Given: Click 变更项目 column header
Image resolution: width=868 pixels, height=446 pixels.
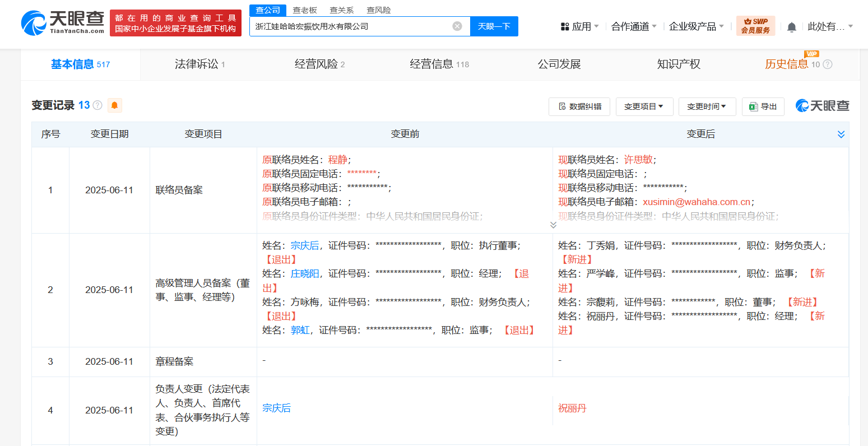Looking at the screenshot, I should [x=203, y=134].
